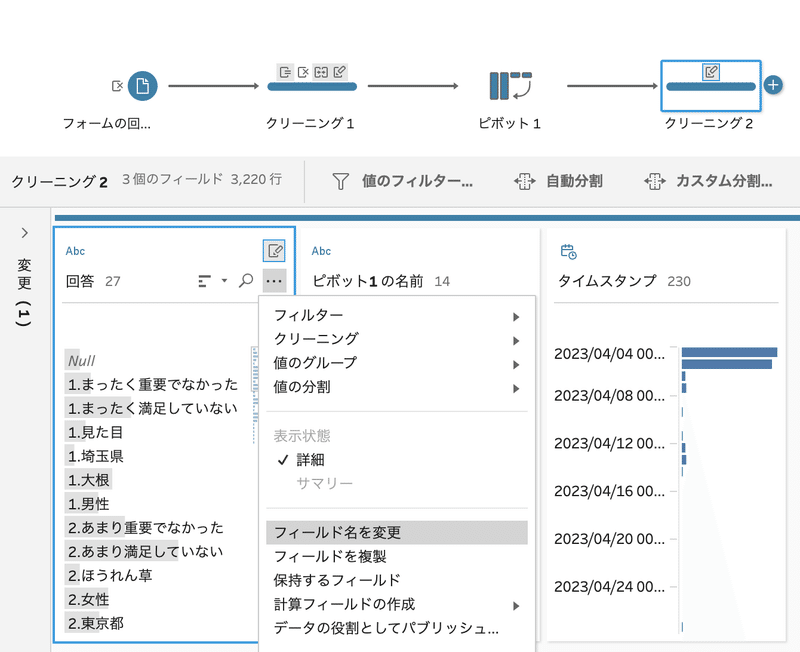The height and width of the screenshot is (652, 800).
Task: Select the 2023/04/08 00... timestamp bin label
Action: [609, 396]
